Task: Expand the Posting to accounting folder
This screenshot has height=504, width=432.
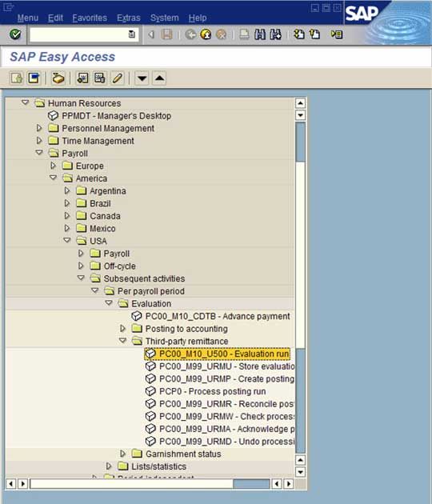Action: (x=122, y=329)
